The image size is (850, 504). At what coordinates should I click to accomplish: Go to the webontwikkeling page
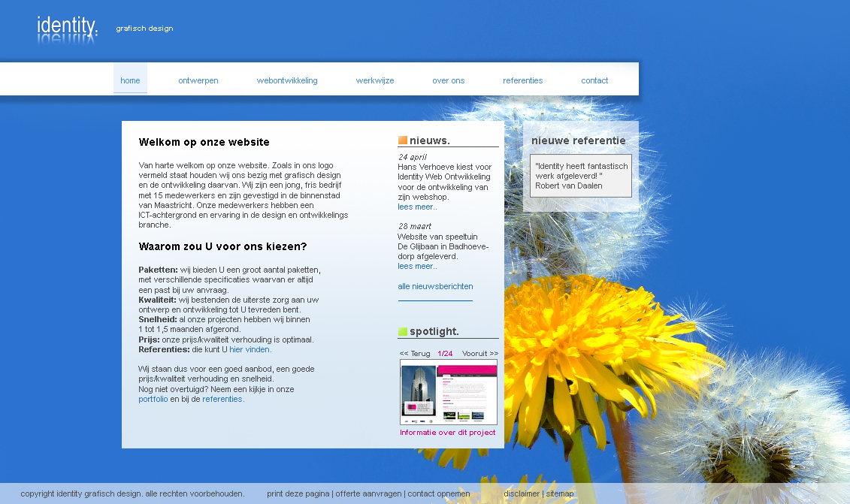click(x=287, y=80)
